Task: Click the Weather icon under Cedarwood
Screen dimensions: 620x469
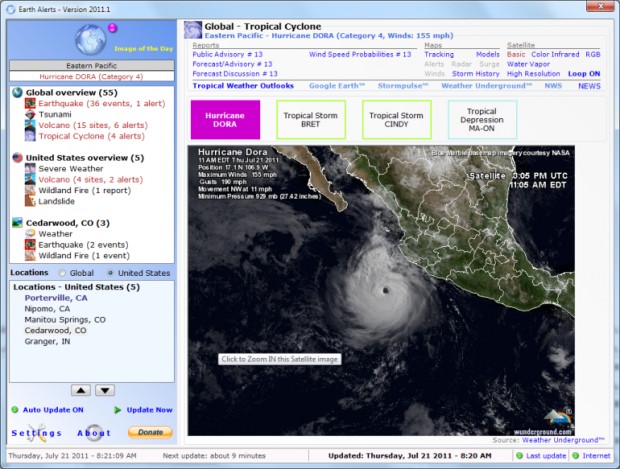Action: coord(30,234)
